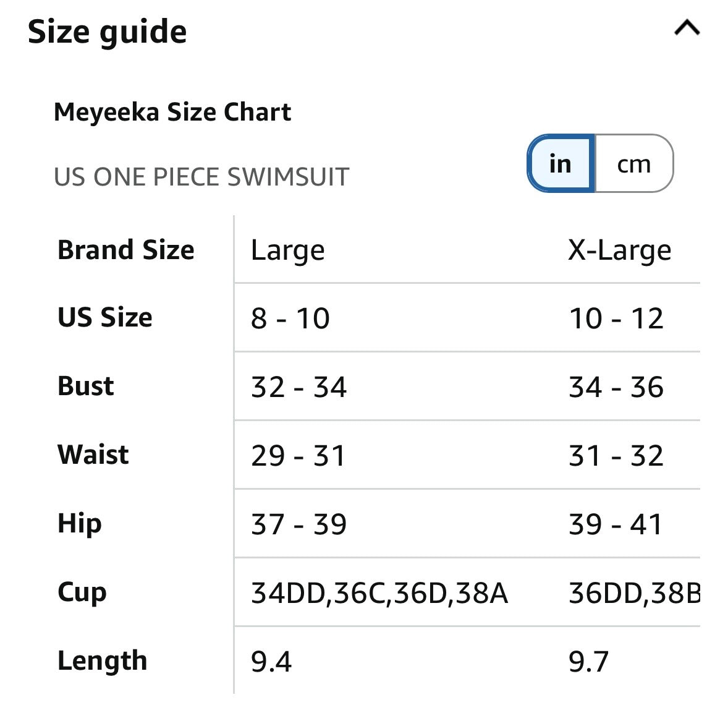Click the Waist row label
This screenshot has height=705, width=728.
(x=93, y=455)
